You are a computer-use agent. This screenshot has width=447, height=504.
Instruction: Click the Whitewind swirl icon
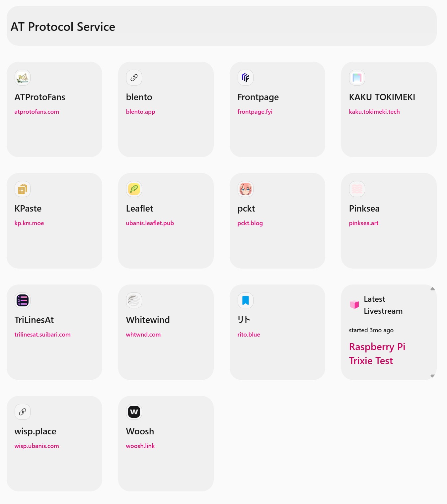pos(134,300)
